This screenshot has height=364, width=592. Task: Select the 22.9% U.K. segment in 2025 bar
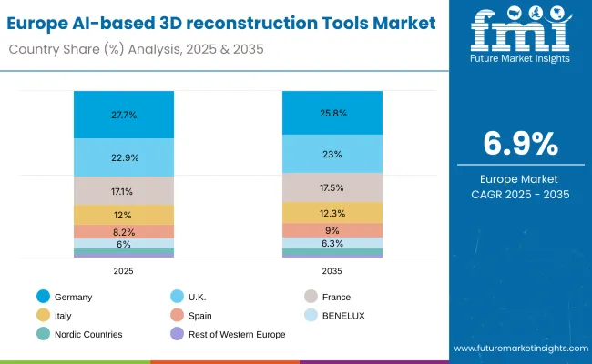coord(124,157)
